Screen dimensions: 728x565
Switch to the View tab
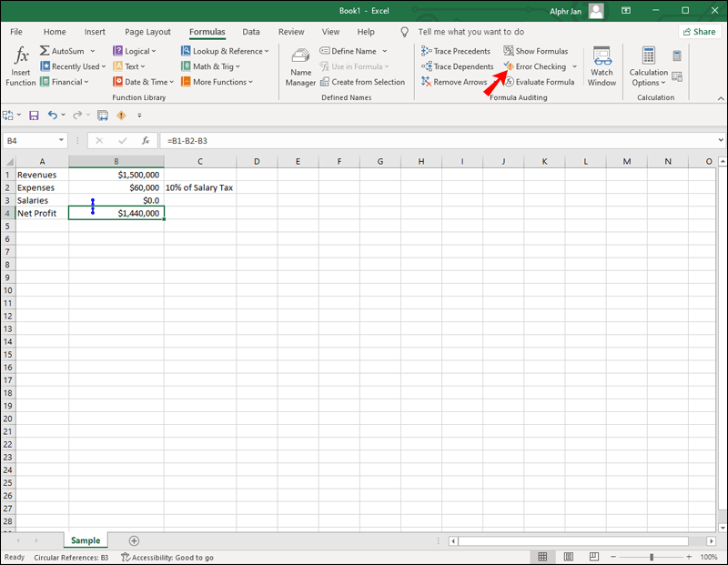point(330,32)
